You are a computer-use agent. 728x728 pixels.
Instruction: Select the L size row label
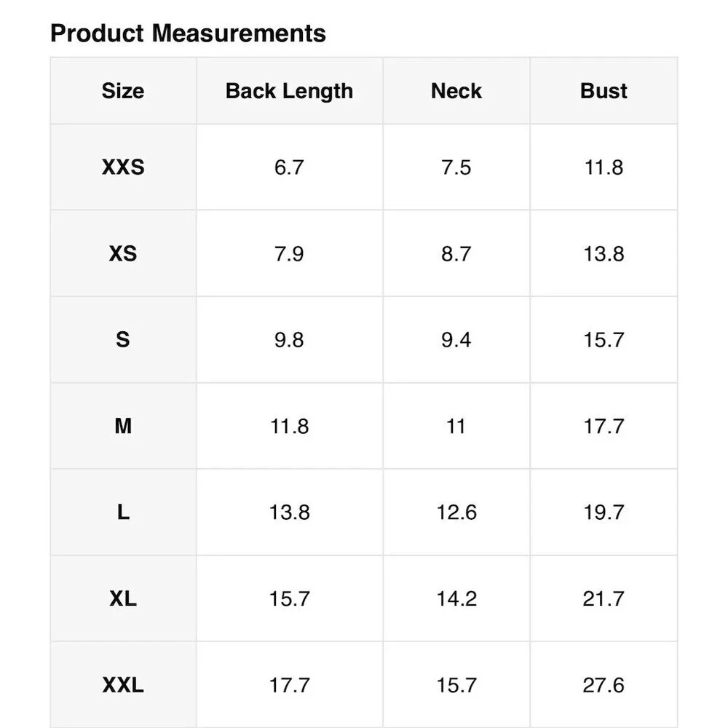123,512
